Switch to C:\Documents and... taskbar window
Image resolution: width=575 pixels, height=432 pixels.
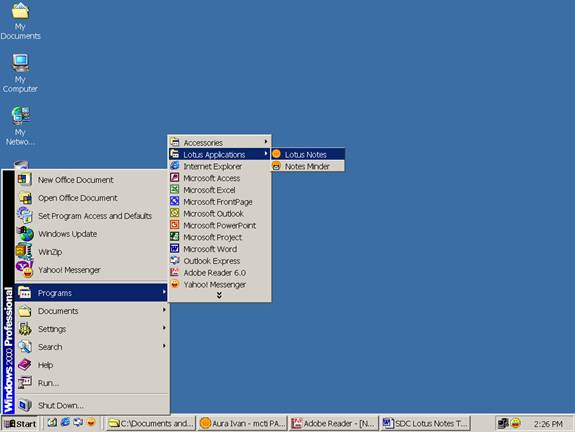click(151, 424)
